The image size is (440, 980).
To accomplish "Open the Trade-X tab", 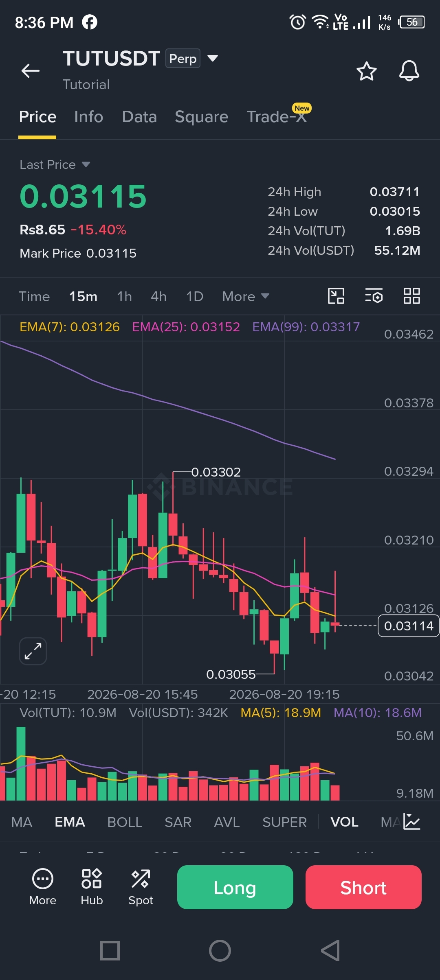I will (277, 117).
